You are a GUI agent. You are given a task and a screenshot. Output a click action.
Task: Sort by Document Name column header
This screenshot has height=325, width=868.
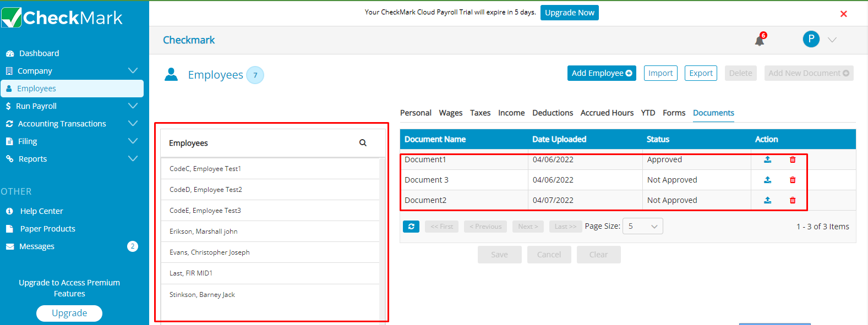(x=435, y=139)
